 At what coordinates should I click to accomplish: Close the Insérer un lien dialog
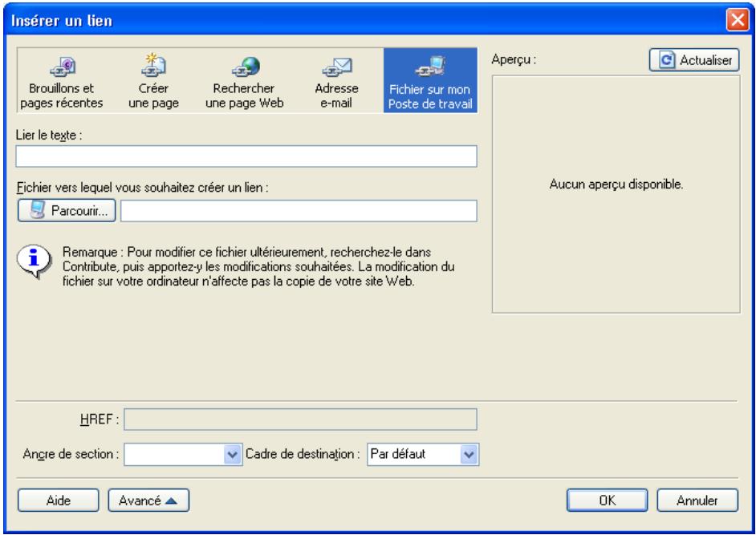pyautogui.click(x=738, y=20)
